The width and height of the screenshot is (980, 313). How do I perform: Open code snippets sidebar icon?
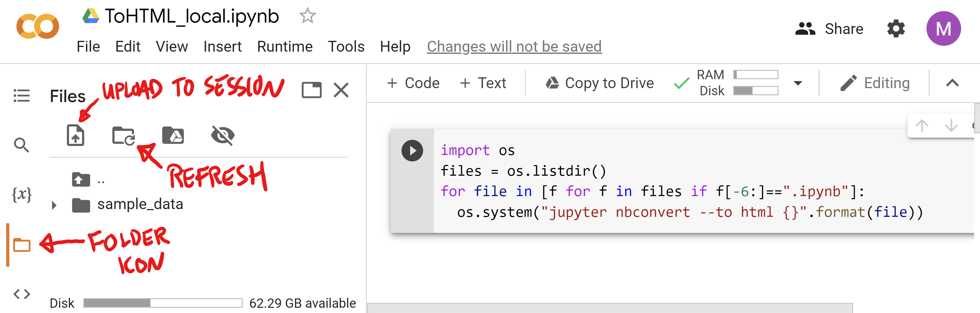pos(22,294)
